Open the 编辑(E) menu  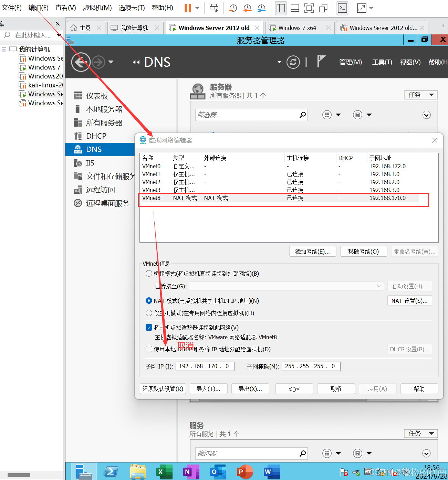pyautogui.click(x=38, y=8)
